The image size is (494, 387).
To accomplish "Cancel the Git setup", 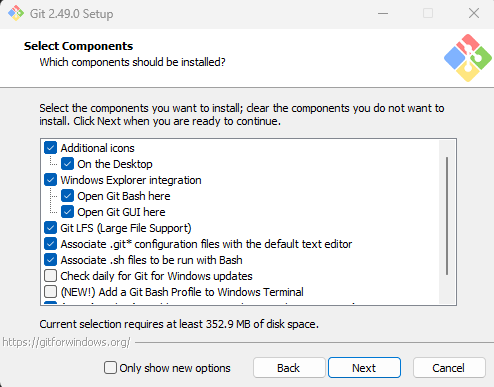I will (449, 368).
